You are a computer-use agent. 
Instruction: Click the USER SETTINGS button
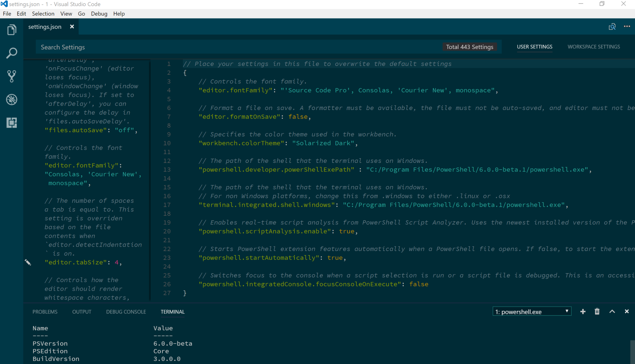(534, 47)
